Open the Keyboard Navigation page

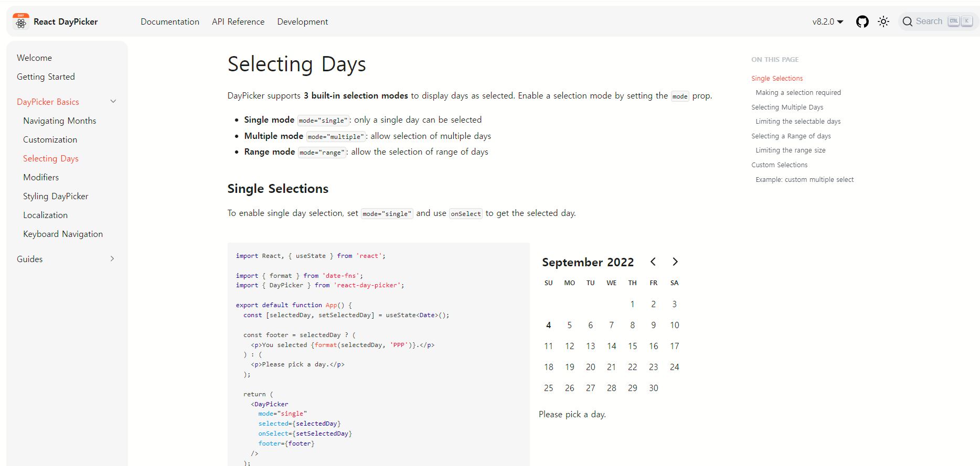click(x=62, y=234)
